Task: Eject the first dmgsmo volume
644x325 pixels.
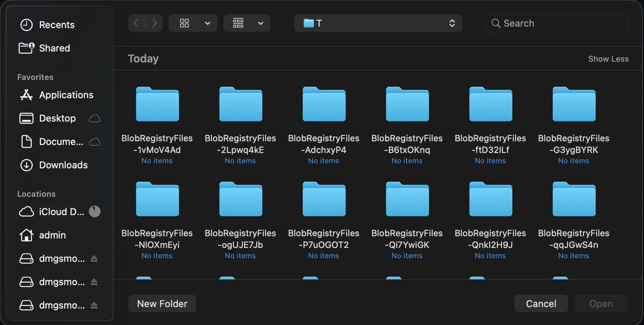Action: (x=94, y=259)
